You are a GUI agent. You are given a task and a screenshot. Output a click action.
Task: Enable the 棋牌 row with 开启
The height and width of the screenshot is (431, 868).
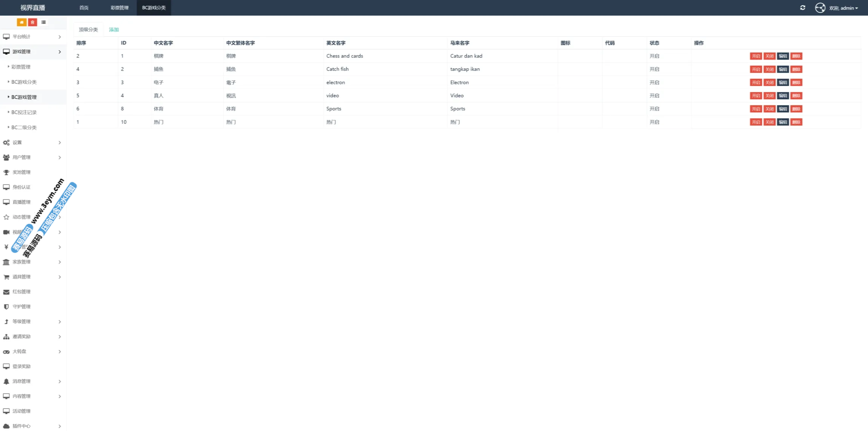[x=756, y=56]
